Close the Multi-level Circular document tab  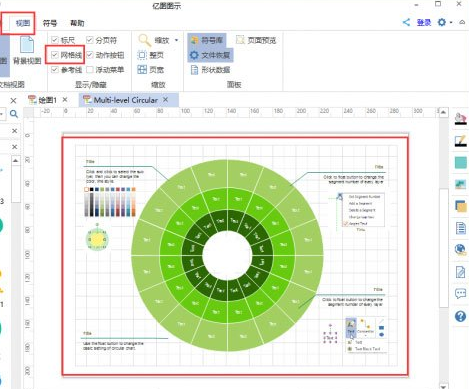click(165, 99)
